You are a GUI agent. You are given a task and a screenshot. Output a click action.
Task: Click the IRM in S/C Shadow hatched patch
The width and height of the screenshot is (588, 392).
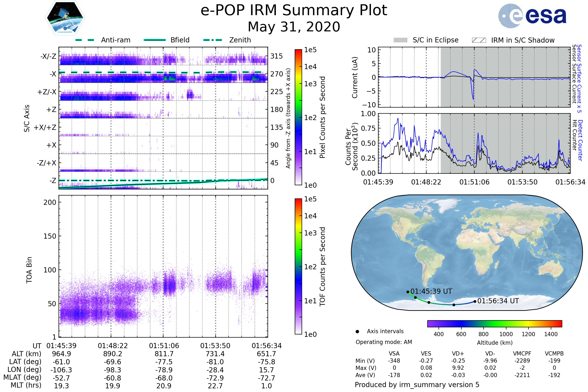pyautogui.click(x=479, y=40)
